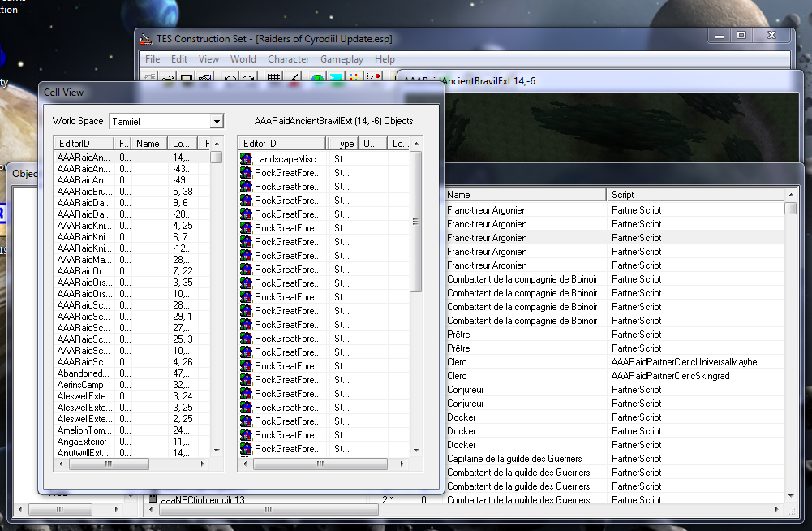The width and height of the screenshot is (812, 531).
Task: Click the Name column header in Cell View
Action: 148,144
